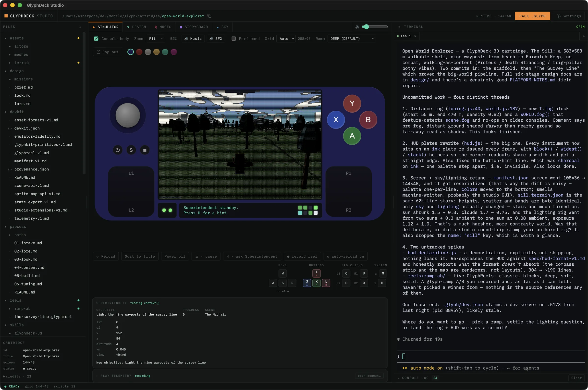Click the Pop out button
Screen dimensions: 588x390
[x=108, y=52]
